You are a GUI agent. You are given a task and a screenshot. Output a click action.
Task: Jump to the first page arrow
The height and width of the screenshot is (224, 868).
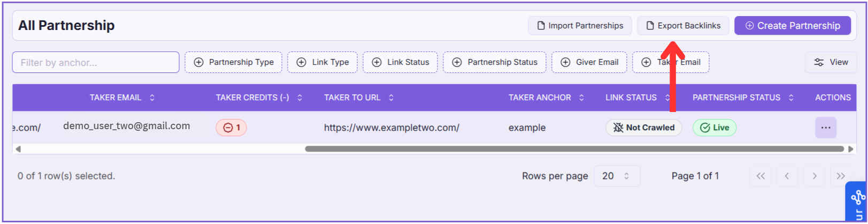click(x=761, y=176)
